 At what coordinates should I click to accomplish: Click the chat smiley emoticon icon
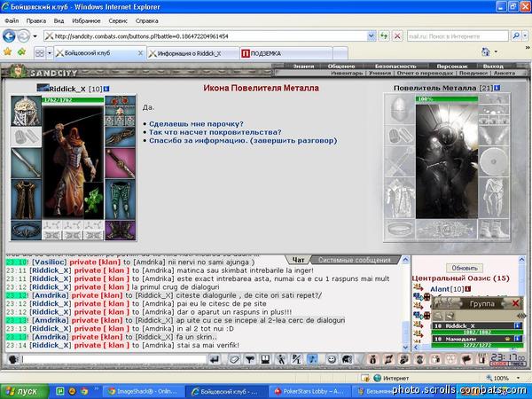click(332, 359)
